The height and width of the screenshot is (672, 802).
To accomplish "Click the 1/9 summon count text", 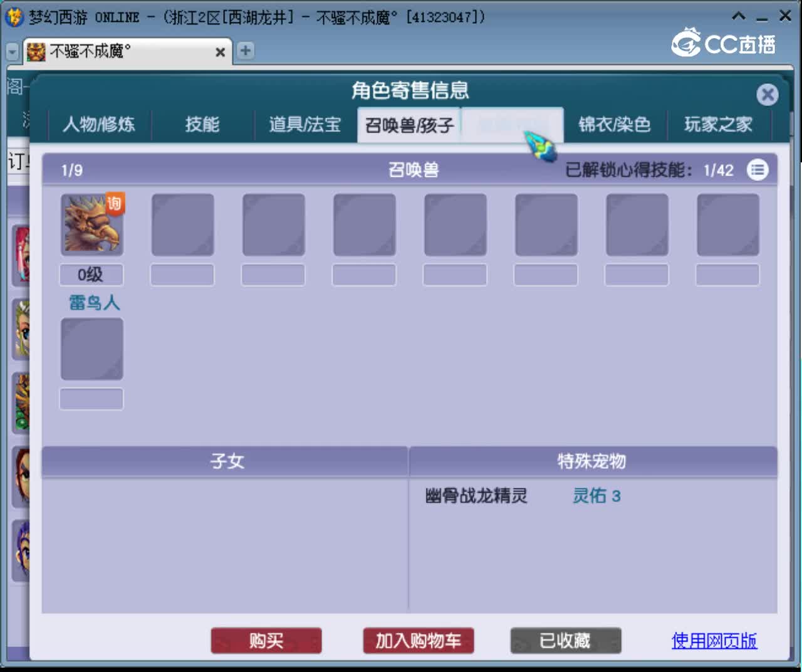I will (72, 171).
